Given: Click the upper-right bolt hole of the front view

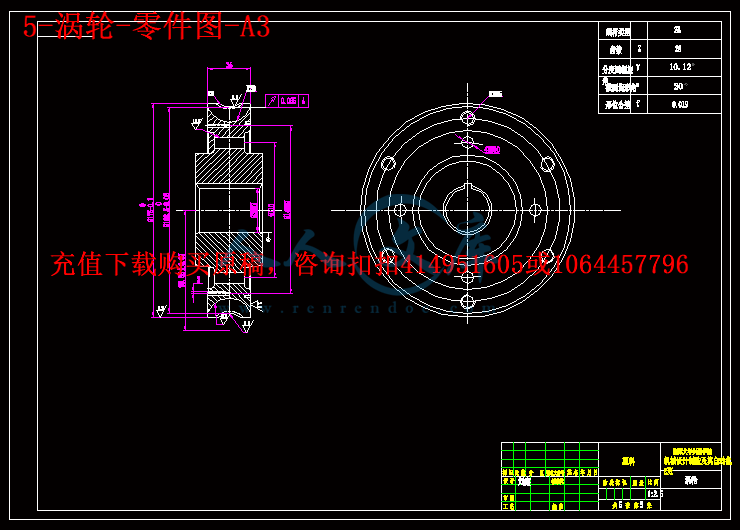Looking at the screenshot, I should click(x=545, y=164).
